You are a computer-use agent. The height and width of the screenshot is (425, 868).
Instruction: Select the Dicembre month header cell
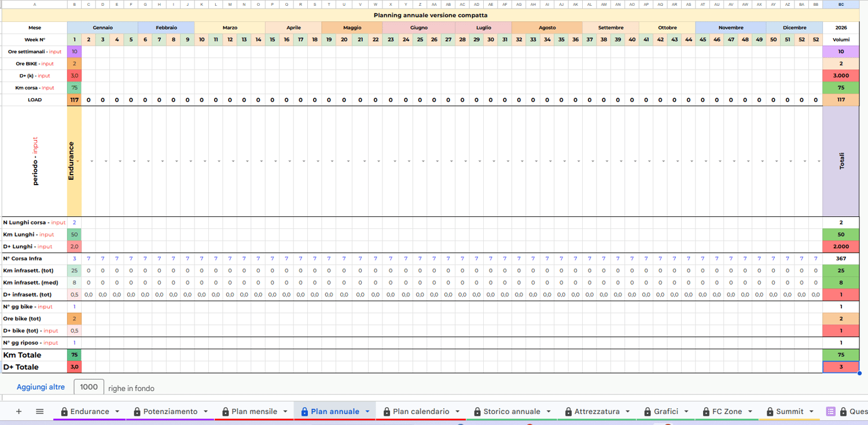(795, 28)
